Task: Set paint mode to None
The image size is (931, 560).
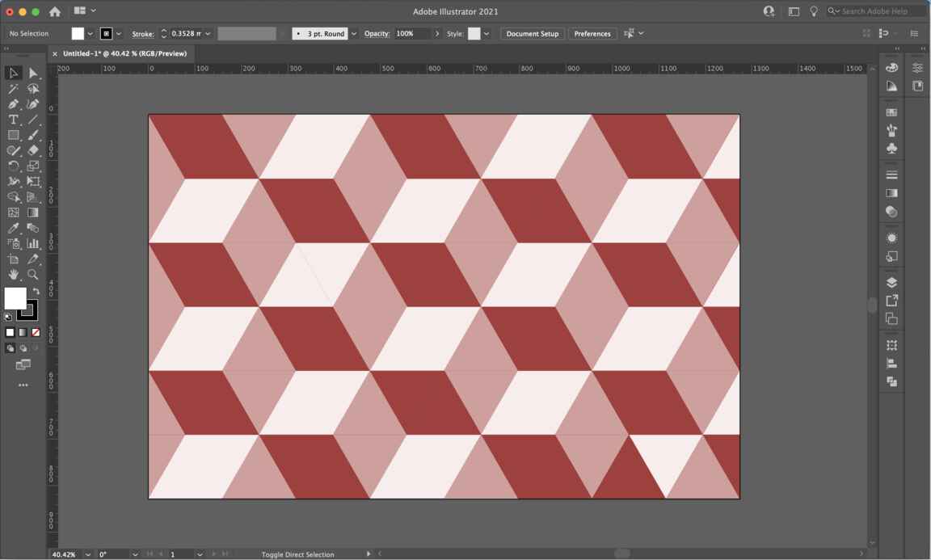Action: click(x=36, y=333)
